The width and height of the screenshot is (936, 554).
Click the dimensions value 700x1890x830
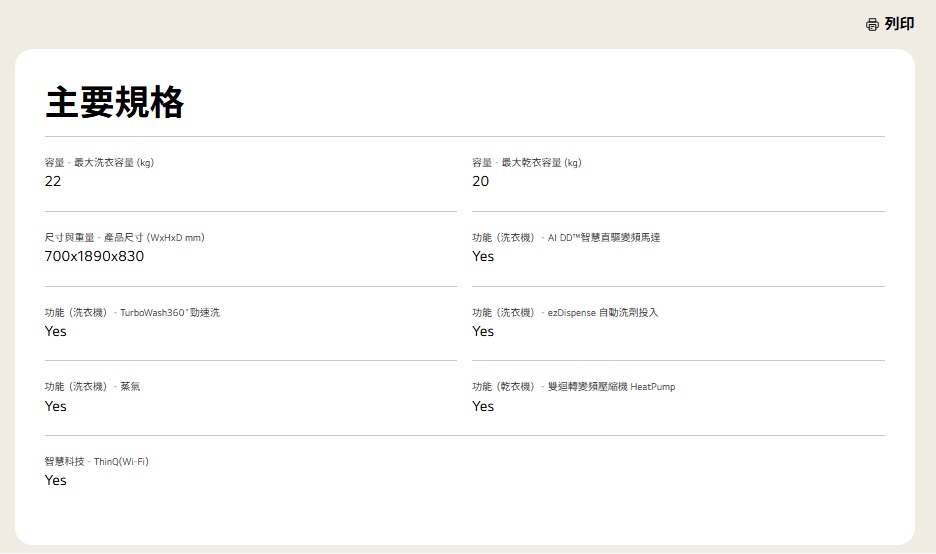point(94,256)
